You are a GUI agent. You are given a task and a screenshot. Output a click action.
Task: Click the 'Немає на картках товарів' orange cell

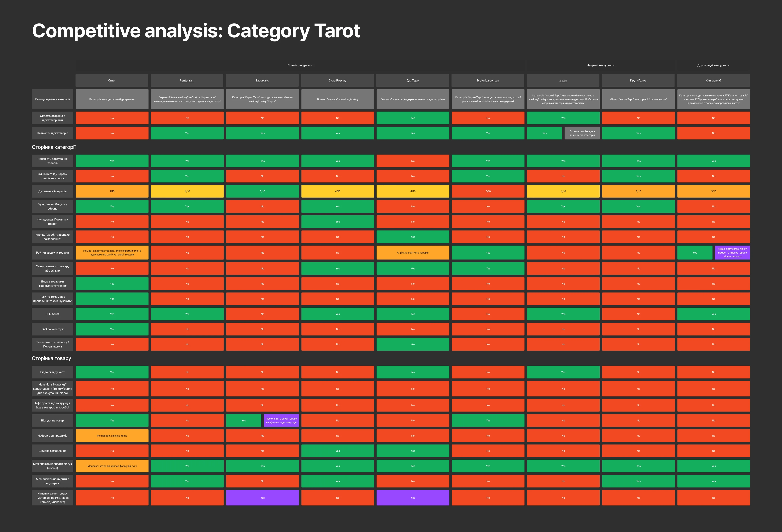pos(112,252)
